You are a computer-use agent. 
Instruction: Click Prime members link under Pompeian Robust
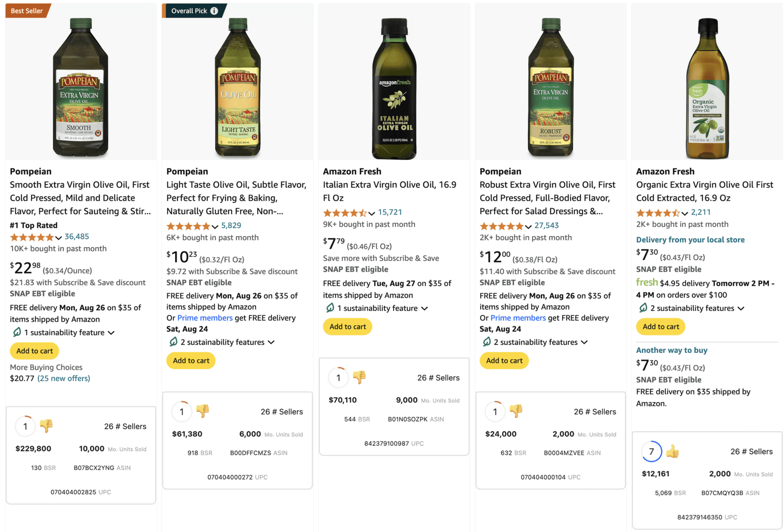(517, 317)
